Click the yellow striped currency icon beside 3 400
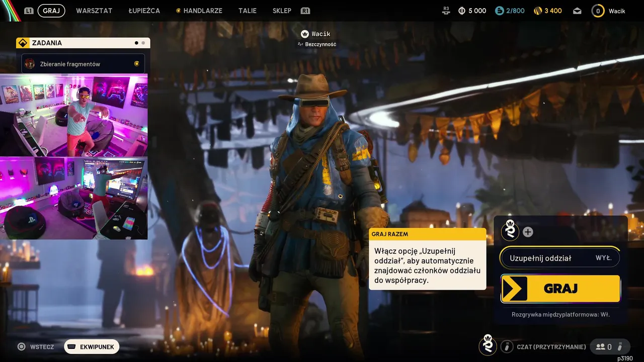This screenshot has width=644, height=362. (x=538, y=11)
